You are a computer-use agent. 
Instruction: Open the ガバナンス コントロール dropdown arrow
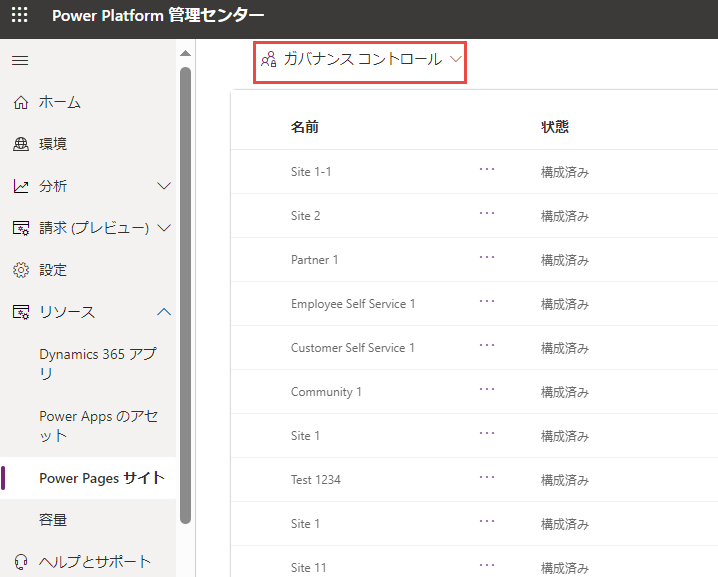click(x=455, y=59)
